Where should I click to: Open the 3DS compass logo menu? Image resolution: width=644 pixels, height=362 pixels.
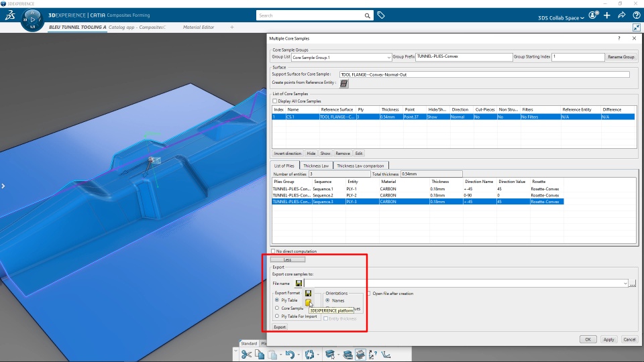10,15
